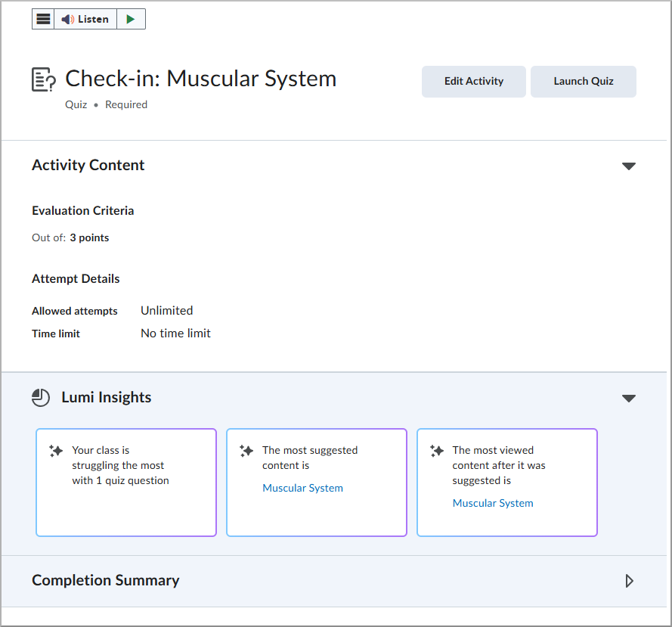Screen dimensions: 672x627
Task: Open the ReadSpeaker hamburger menu
Action: [43, 18]
